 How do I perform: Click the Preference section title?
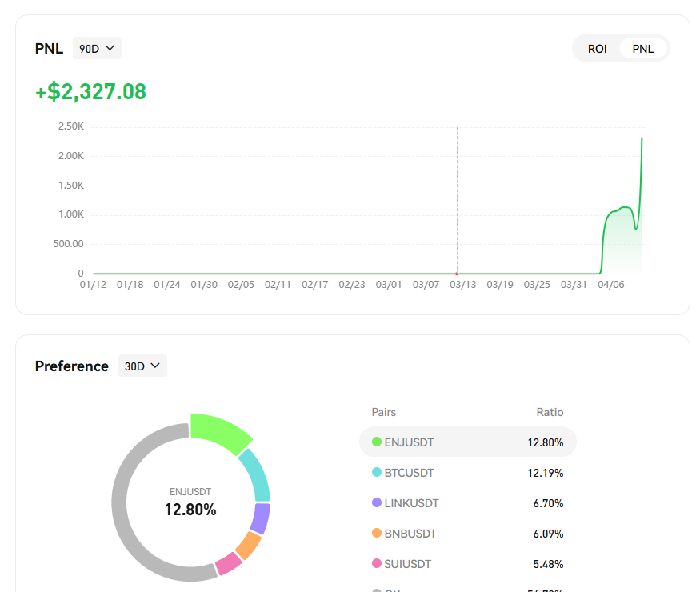(x=72, y=366)
